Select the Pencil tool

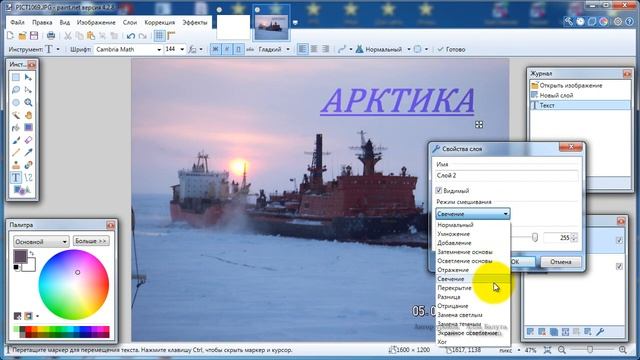(16, 153)
